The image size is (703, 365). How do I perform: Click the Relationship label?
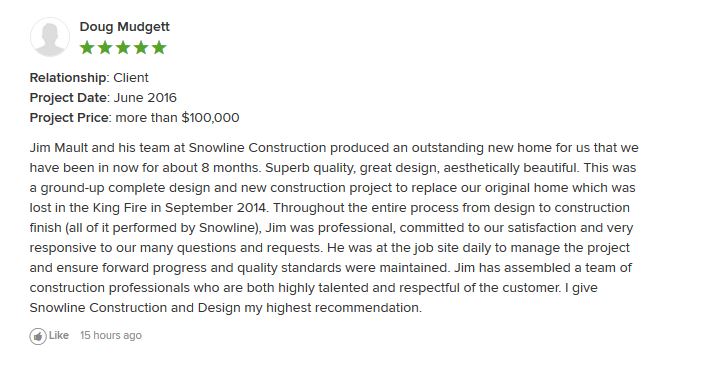pyautogui.click(x=69, y=78)
